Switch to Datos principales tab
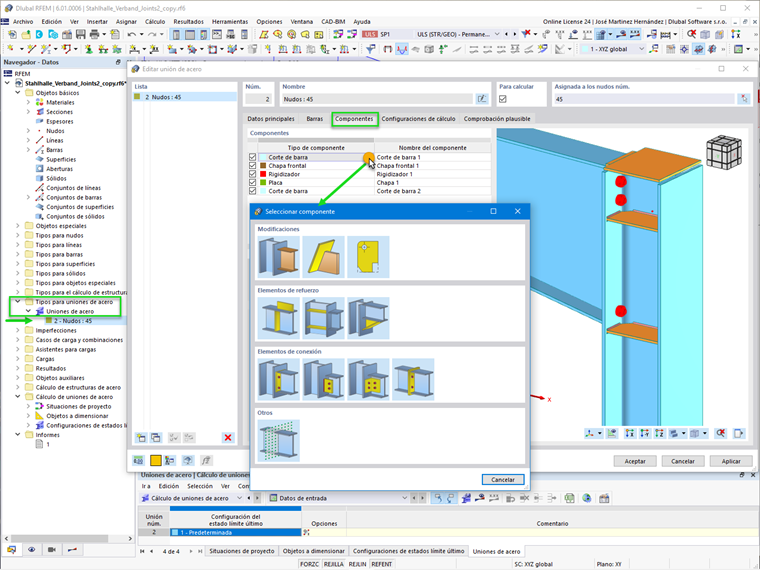The image size is (760, 570). [x=271, y=119]
